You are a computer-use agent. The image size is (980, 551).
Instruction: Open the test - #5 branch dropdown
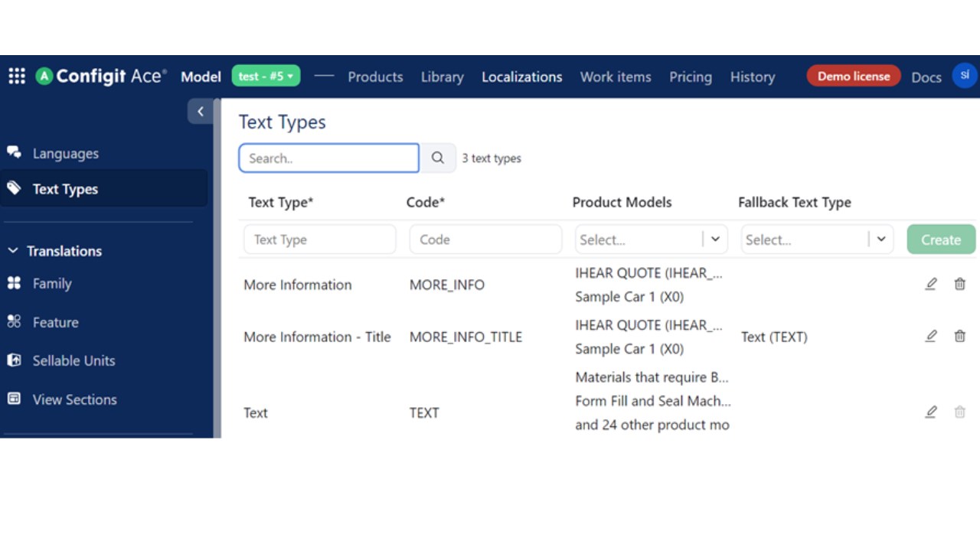click(266, 77)
